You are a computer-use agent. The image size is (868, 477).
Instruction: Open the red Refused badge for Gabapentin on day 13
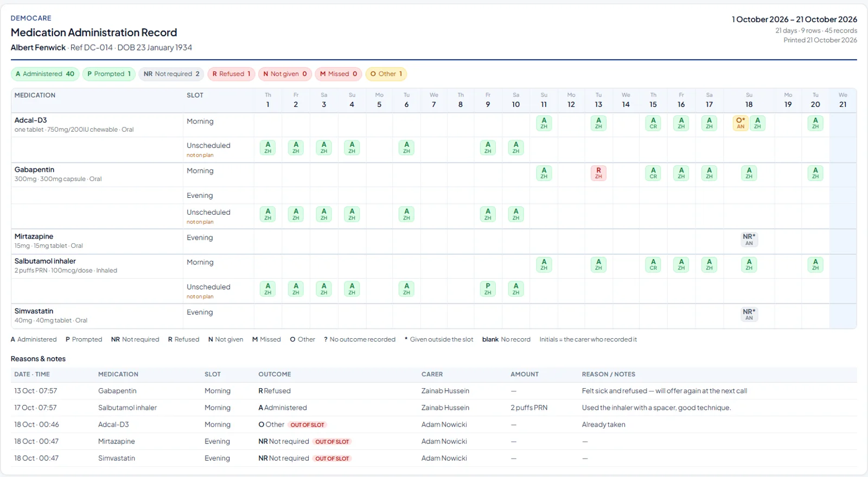coord(598,173)
